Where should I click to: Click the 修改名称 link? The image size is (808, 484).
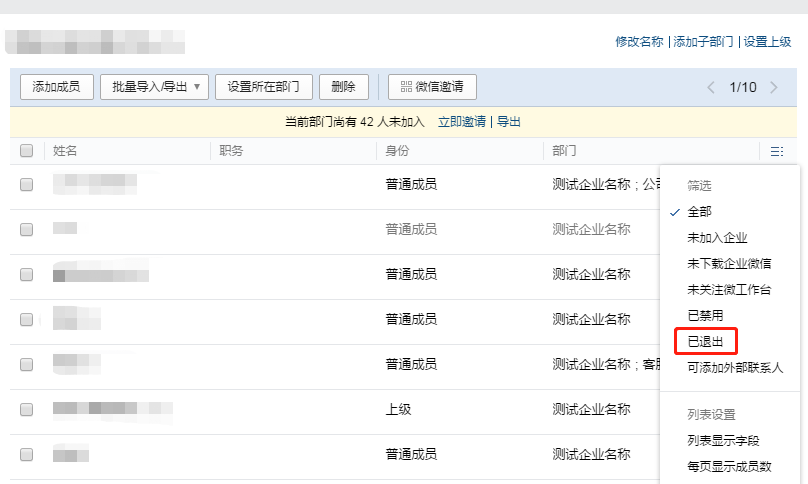(639, 42)
